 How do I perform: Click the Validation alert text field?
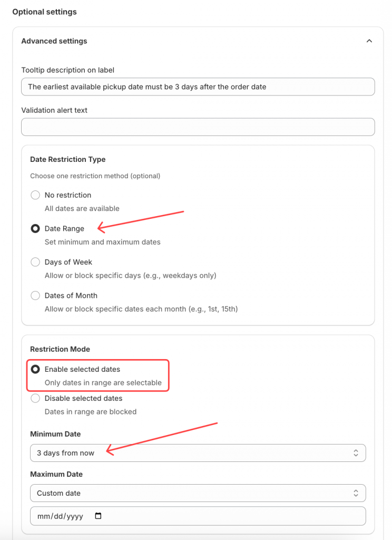click(198, 127)
